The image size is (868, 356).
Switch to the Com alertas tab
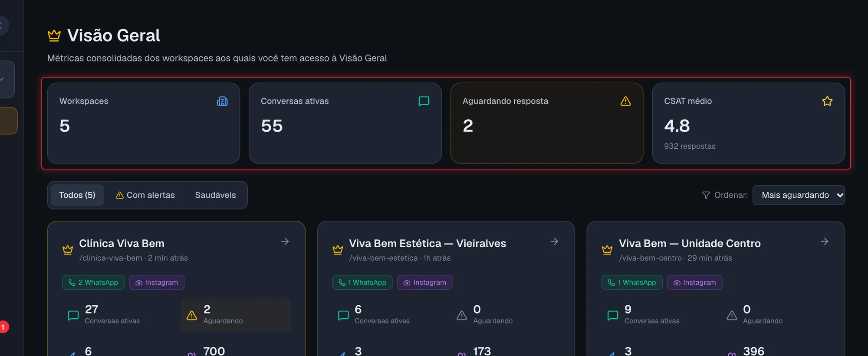point(145,195)
